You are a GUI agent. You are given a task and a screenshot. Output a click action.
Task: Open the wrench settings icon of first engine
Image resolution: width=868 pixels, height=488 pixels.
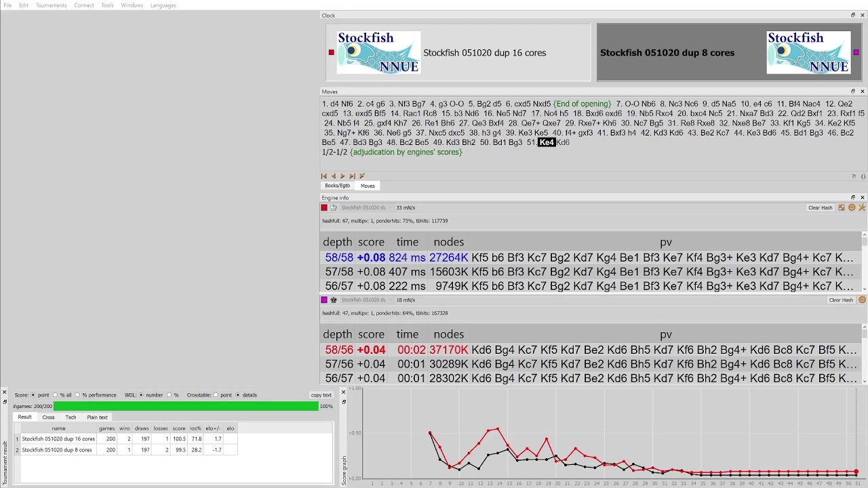pyautogui.click(x=863, y=207)
